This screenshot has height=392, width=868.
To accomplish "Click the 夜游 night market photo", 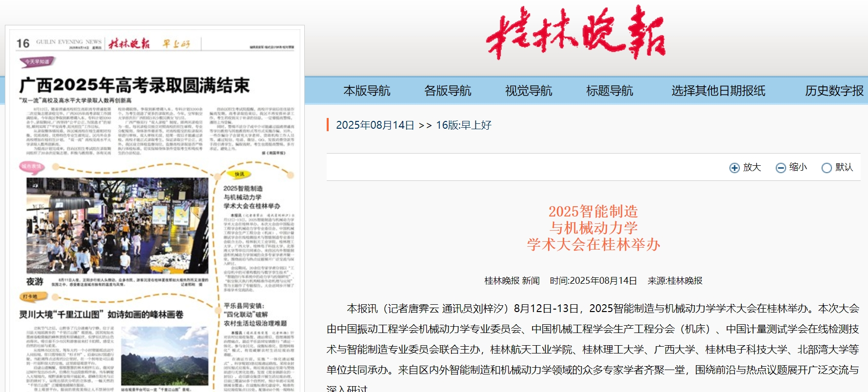I will coord(117,225).
